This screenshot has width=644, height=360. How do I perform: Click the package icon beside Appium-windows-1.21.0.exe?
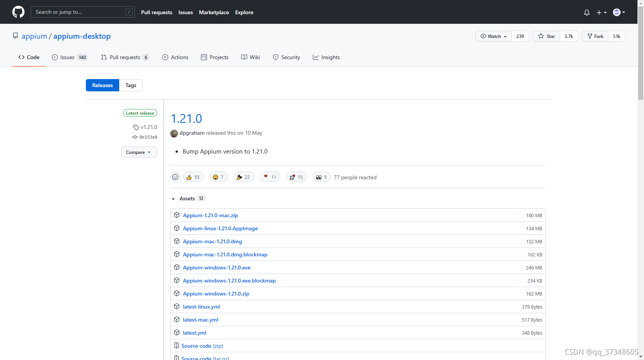177,267
